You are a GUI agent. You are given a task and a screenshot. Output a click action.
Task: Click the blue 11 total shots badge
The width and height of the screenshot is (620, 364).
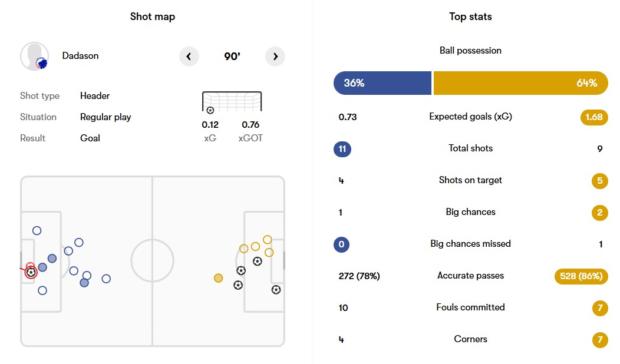point(342,148)
